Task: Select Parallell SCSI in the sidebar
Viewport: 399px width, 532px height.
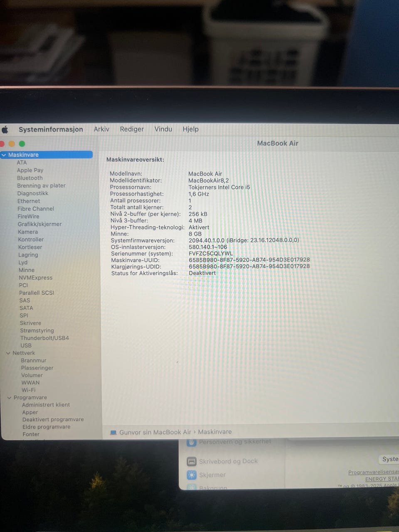Action: tap(37, 293)
